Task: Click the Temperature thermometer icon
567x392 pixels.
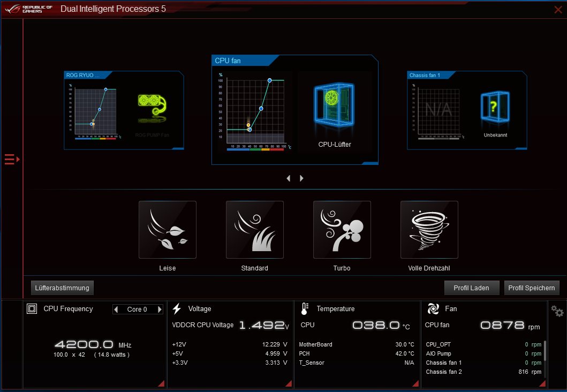Action: click(x=305, y=308)
